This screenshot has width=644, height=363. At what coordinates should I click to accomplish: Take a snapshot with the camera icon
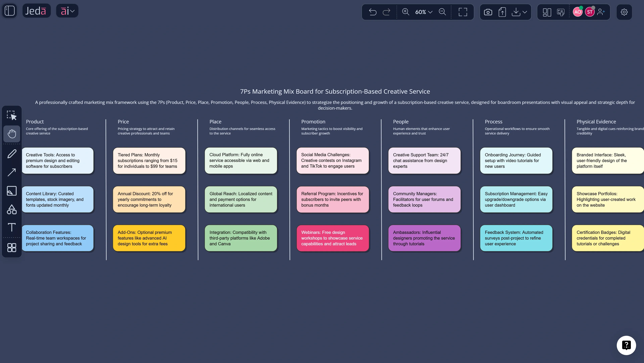tap(488, 12)
